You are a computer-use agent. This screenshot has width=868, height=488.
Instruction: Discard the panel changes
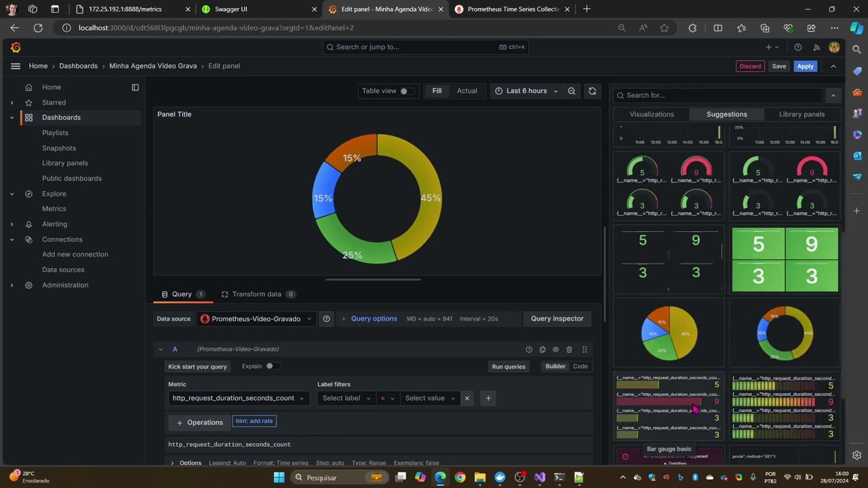[750, 66]
